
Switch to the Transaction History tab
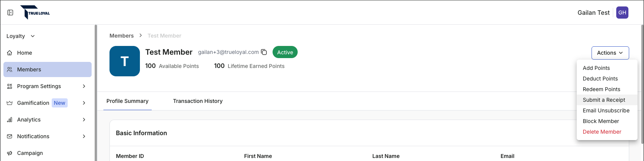(198, 101)
